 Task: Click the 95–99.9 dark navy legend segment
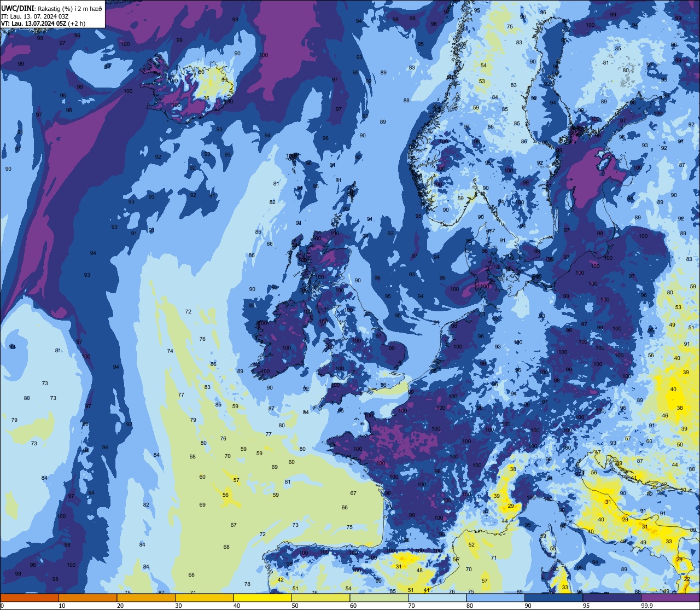612,597
